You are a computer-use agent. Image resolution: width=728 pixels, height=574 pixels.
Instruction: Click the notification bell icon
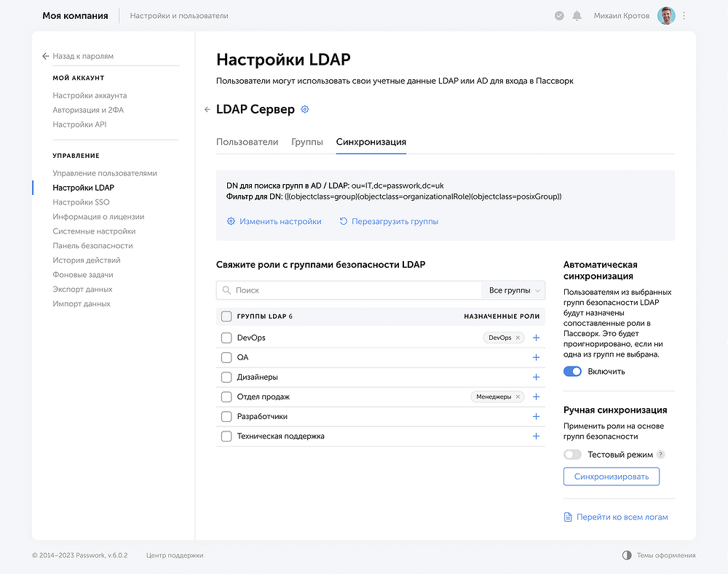[x=577, y=15]
